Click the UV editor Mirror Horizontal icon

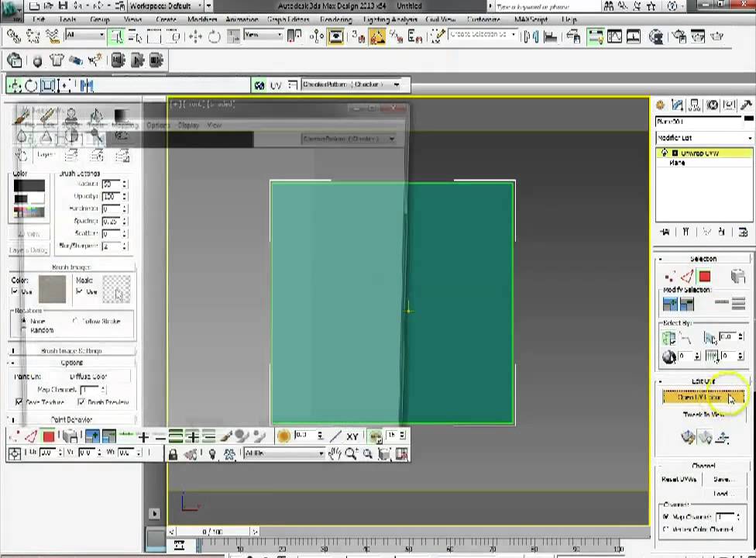coord(87,86)
